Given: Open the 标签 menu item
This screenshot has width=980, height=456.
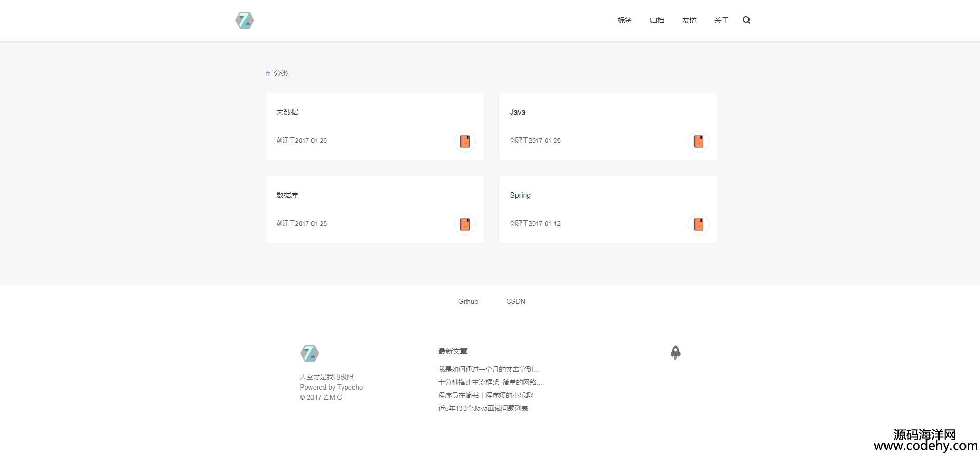Looking at the screenshot, I should (x=625, y=20).
